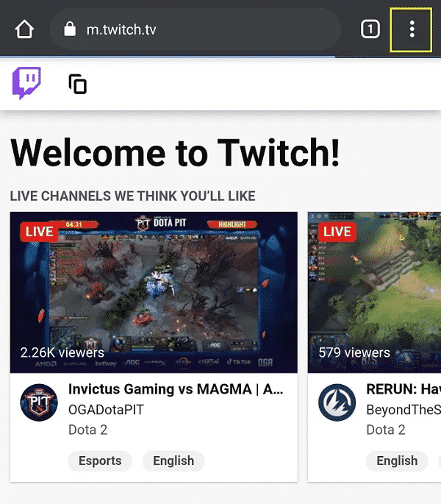Click the RERUN stream title
The height and width of the screenshot is (504, 441).
[404, 389]
